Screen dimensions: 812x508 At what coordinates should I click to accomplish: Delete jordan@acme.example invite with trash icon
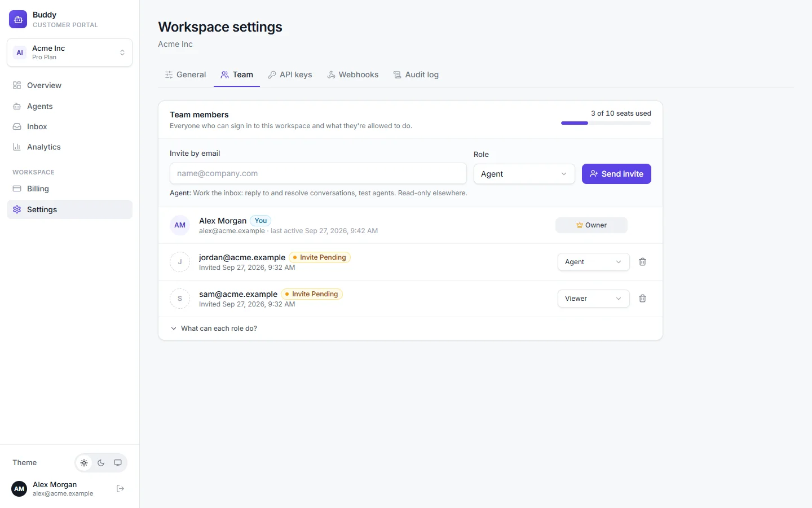pyautogui.click(x=642, y=262)
